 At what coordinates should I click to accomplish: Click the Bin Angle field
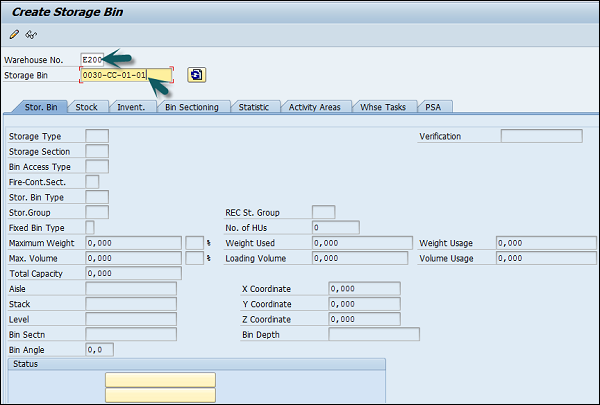click(x=99, y=349)
